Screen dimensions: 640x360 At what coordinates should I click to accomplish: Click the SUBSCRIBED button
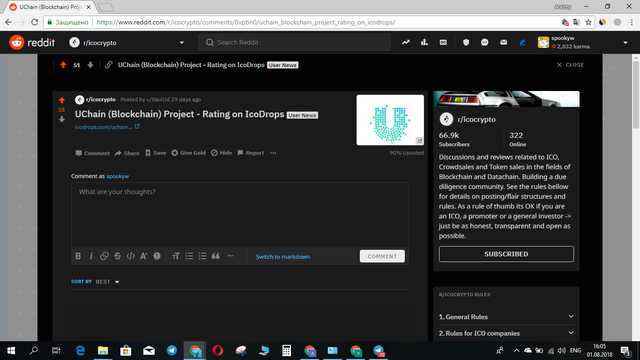click(506, 254)
